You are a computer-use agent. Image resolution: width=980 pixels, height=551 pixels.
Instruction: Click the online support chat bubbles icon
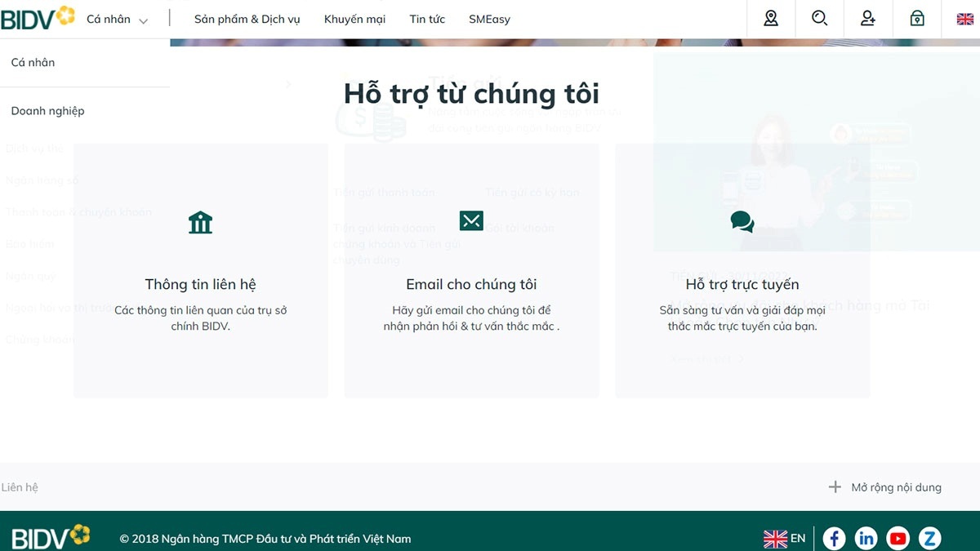(x=742, y=221)
